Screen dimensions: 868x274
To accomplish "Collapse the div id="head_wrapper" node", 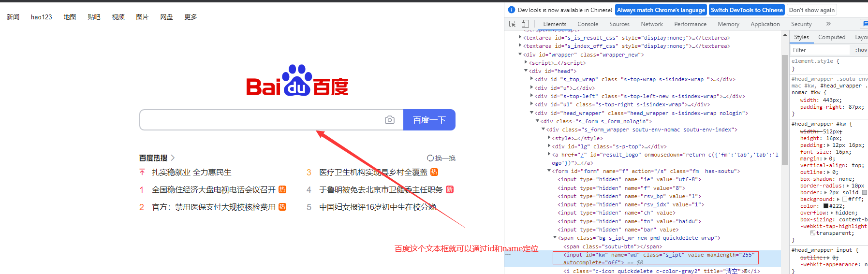I will (x=532, y=113).
